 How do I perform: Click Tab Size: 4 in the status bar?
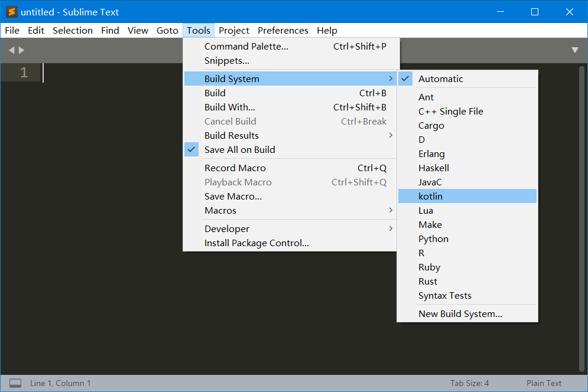(469, 383)
